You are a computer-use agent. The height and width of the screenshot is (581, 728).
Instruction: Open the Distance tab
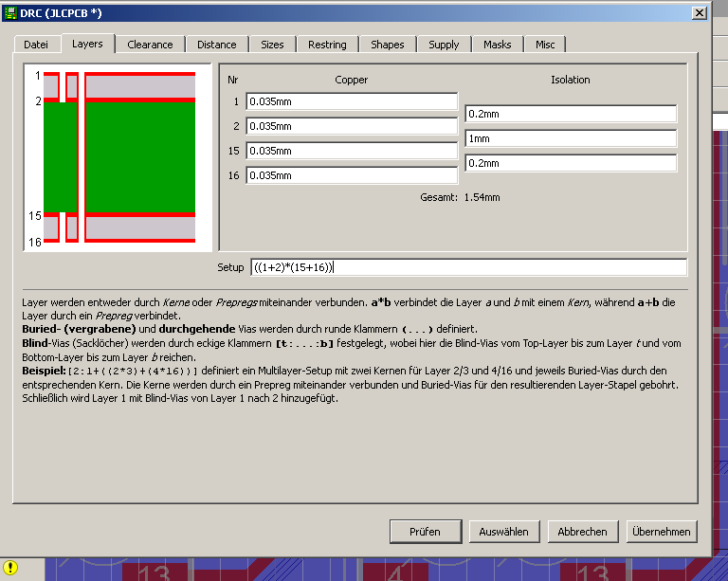[x=217, y=45]
